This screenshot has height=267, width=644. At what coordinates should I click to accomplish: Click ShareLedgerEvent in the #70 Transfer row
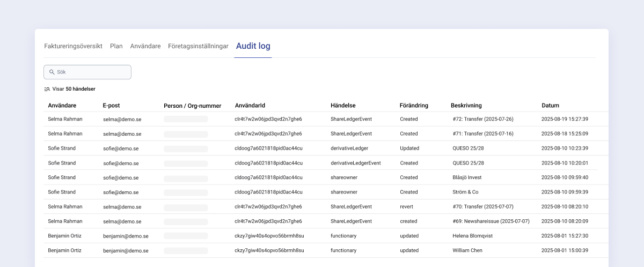coord(351,206)
